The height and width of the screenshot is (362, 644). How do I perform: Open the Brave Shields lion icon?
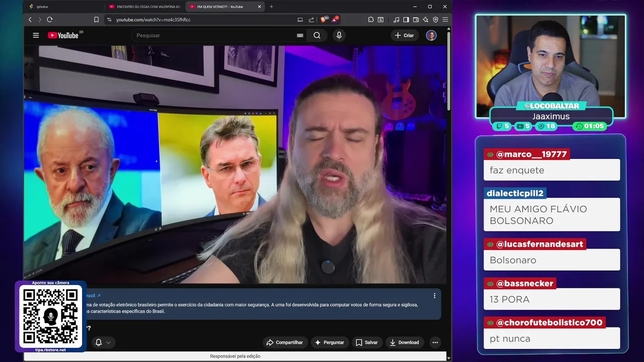[x=324, y=19]
